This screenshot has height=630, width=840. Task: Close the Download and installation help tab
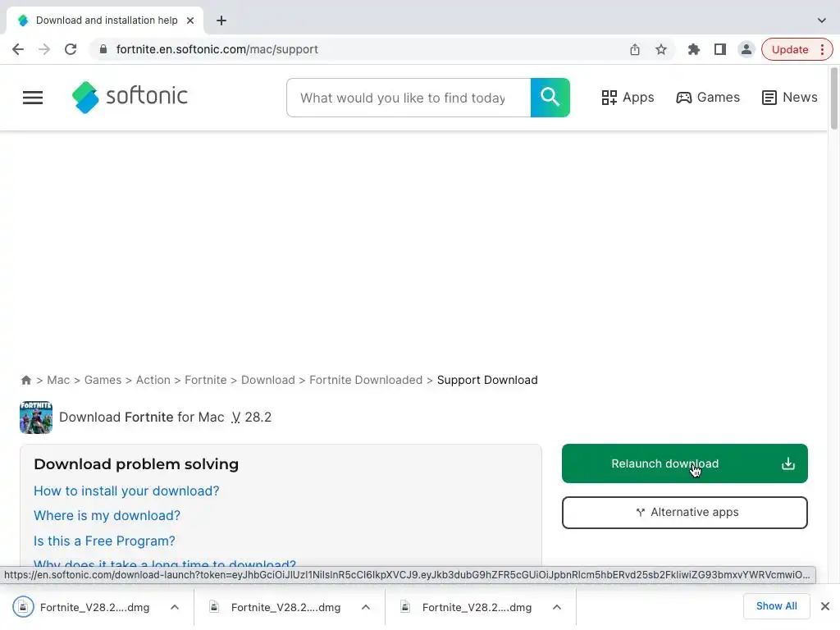pyautogui.click(x=190, y=21)
